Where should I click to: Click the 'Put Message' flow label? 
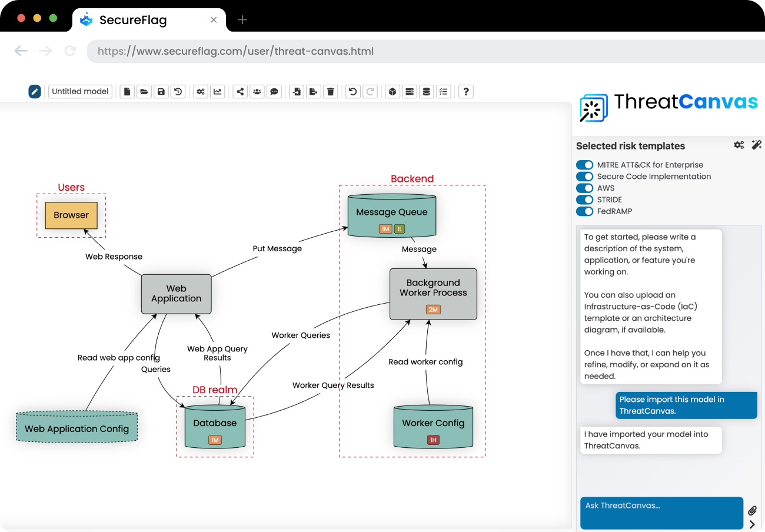click(x=277, y=248)
